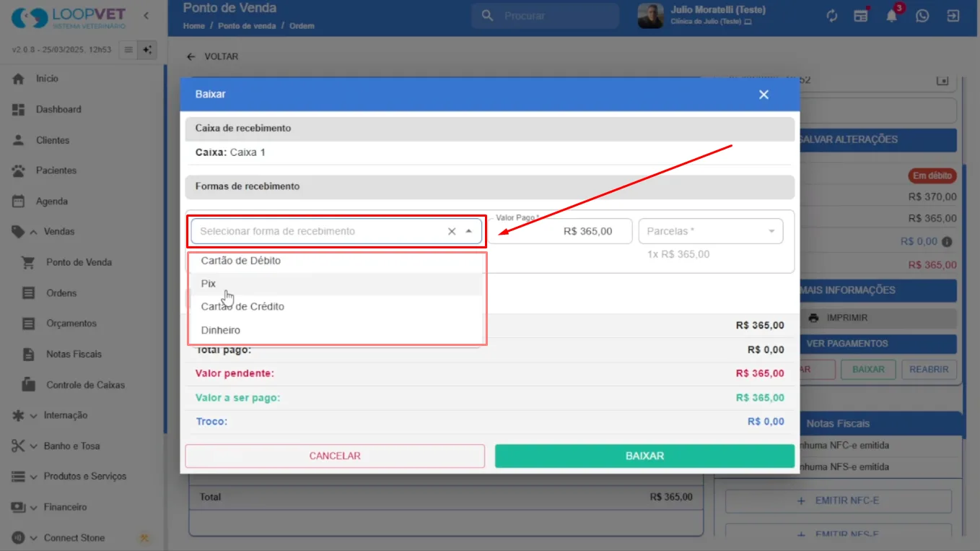Open the calculator icon in header
Image resolution: width=980 pixels, height=551 pixels.
point(861,15)
